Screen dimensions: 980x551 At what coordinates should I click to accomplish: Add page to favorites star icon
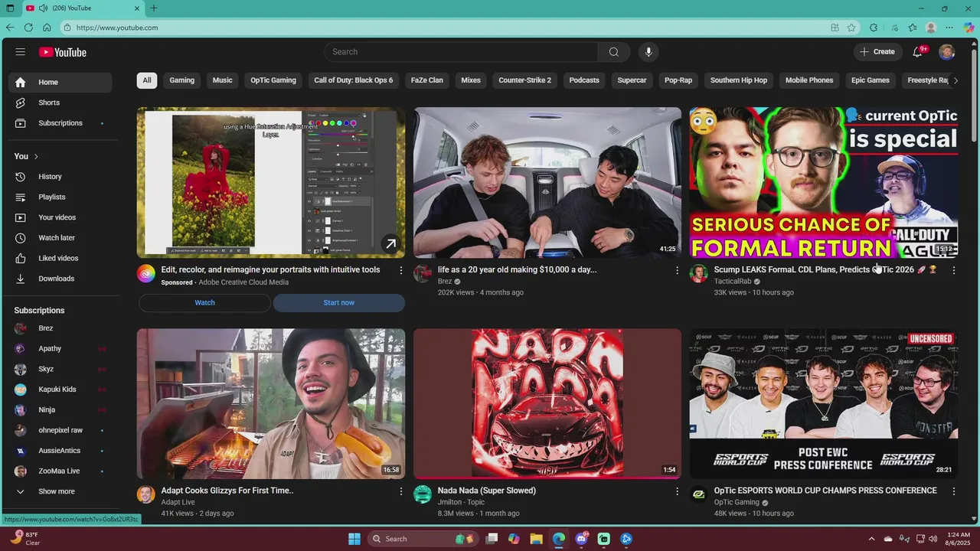point(851,28)
